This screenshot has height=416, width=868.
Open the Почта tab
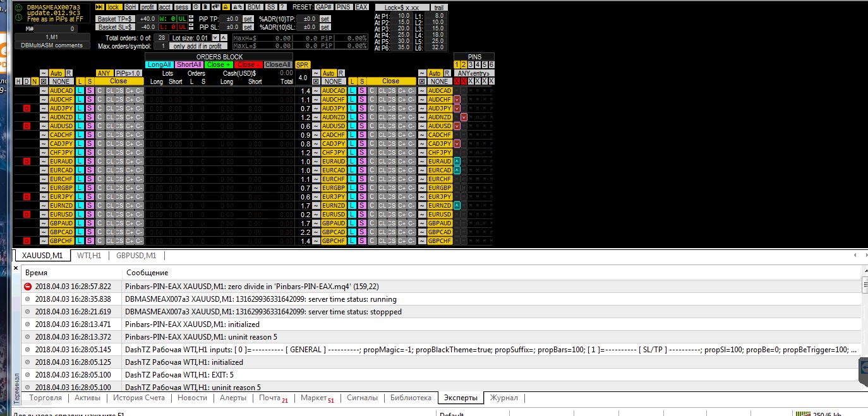click(x=273, y=398)
